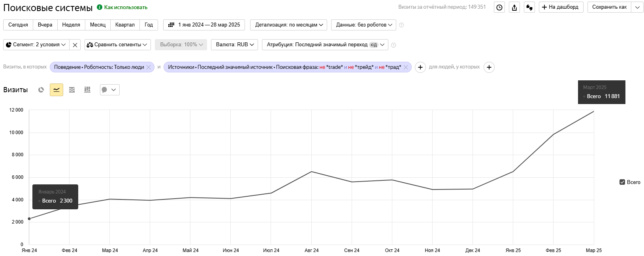
Task: Select the pie chart view icon
Action: click(x=41, y=90)
